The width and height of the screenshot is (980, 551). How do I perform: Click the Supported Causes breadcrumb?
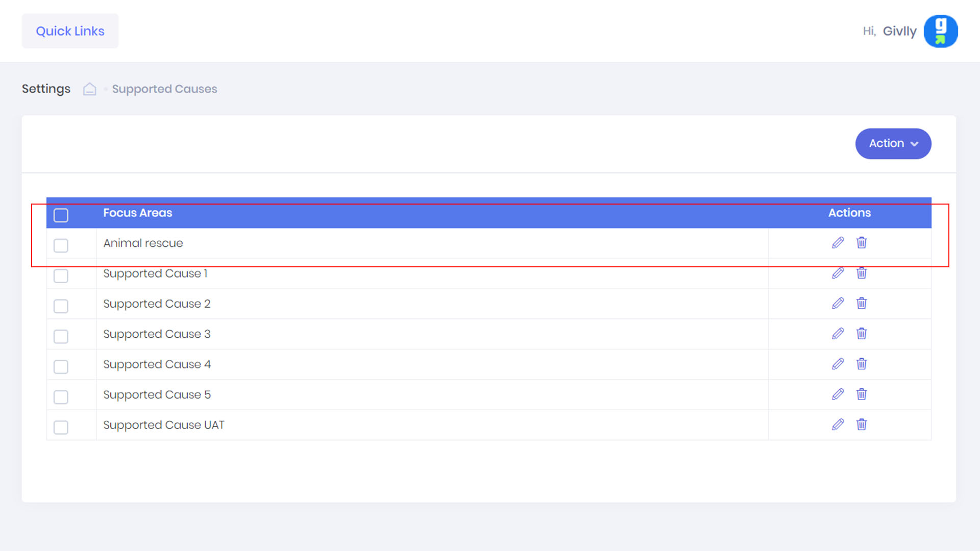click(164, 89)
